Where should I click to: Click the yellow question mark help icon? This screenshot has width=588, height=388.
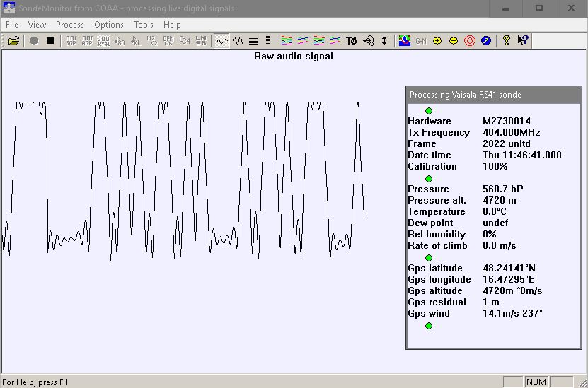click(507, 41)
